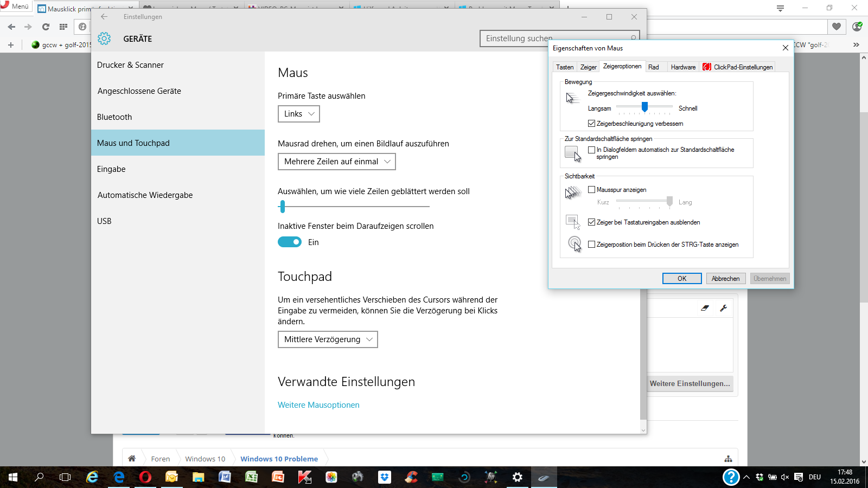Click the heart bookmark icon in Opera
The width and height of the screenshot is (868, 488).
tap(837, 27)
